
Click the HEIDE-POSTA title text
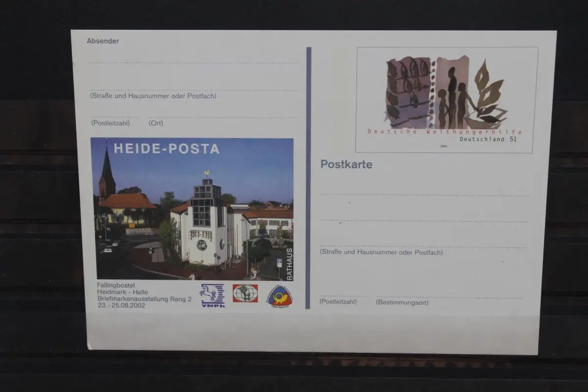click(167, 149)
